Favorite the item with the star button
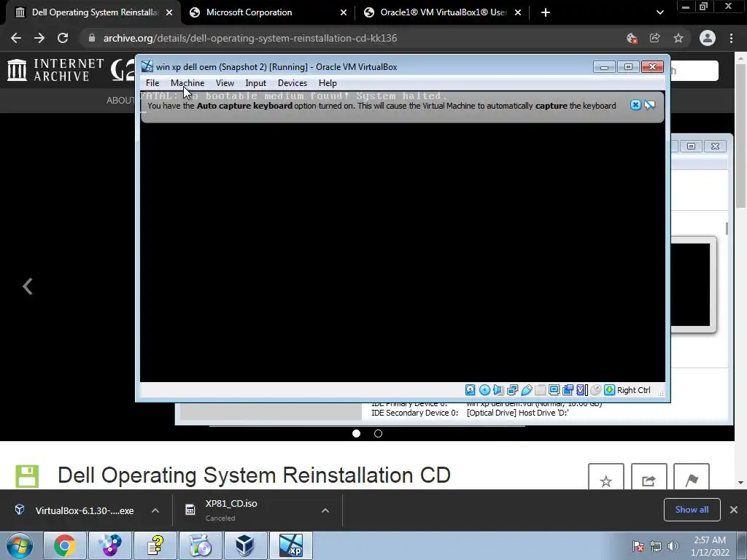This screenshot has width=747, height=560. (606, 477)
